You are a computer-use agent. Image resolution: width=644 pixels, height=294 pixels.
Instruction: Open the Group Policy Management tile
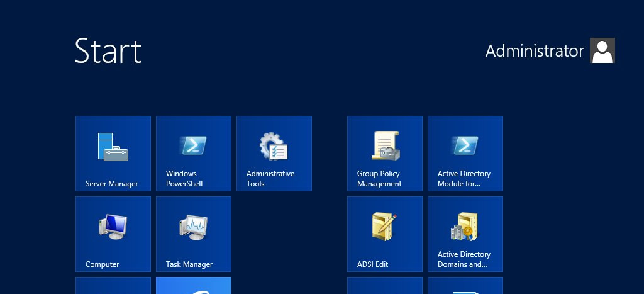[385, 153]
